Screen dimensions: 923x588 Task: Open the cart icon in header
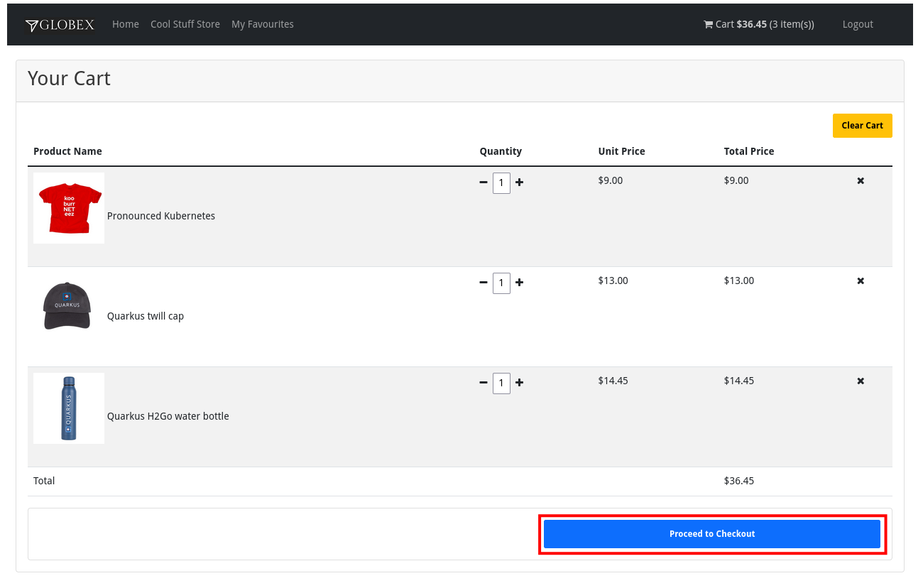pos(708,24)
